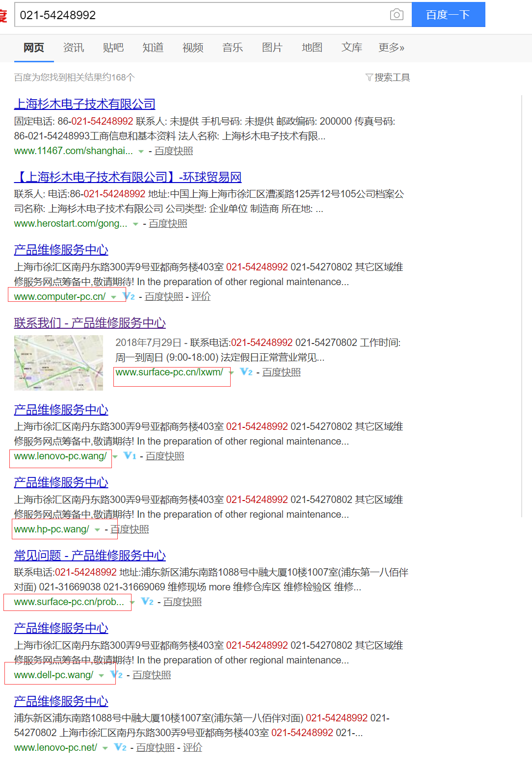
Task: Expand dropdown arrow next to www.lenovo-pc.net/
Action: pyautogui.click(x=105, y=748)
